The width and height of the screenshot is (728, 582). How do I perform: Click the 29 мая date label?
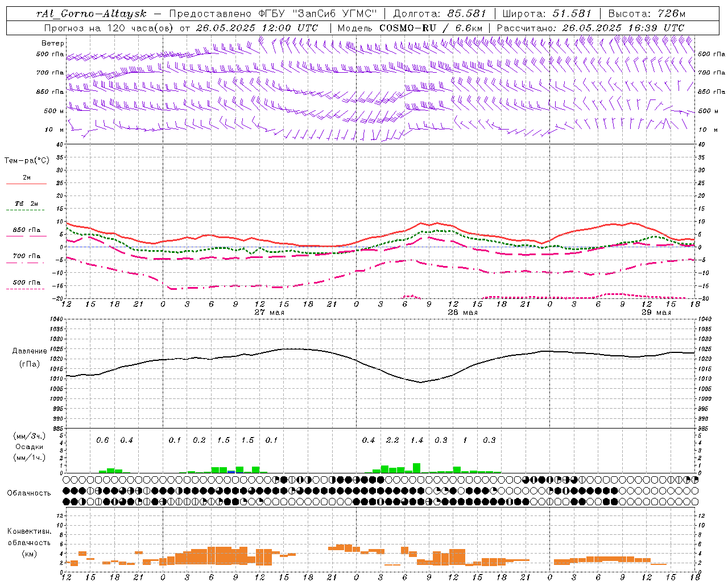pos(656,313)
